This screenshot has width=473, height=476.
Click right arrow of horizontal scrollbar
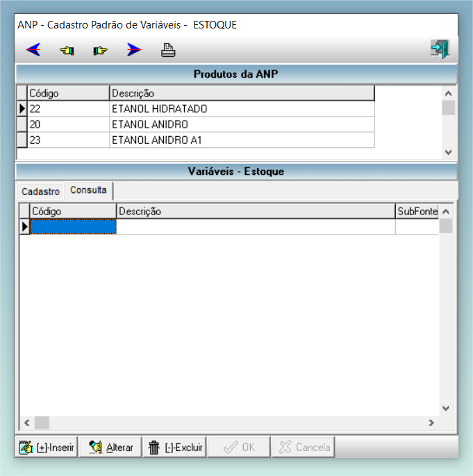431,423
